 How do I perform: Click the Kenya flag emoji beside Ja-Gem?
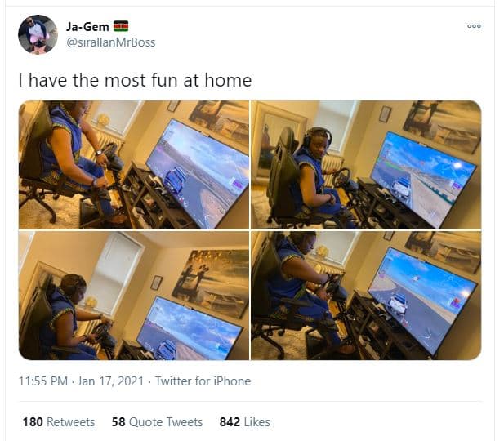click(121, 26)
